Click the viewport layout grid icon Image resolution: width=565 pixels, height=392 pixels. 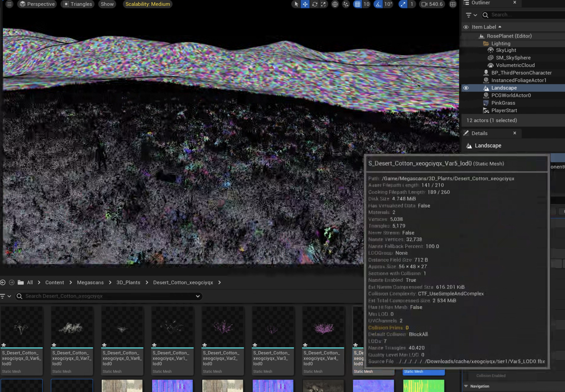pyautogui.click(x=453, y=4)
